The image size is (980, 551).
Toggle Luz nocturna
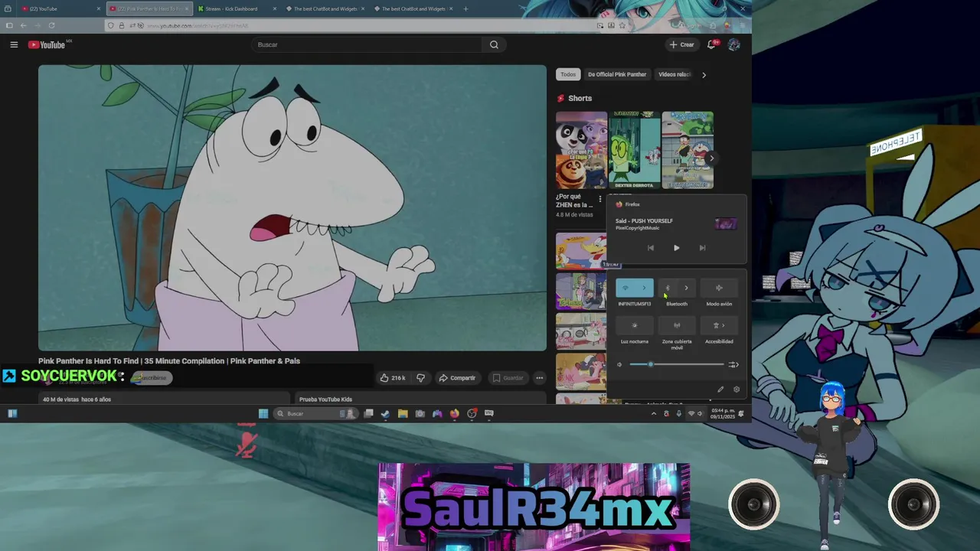(635, 325)
